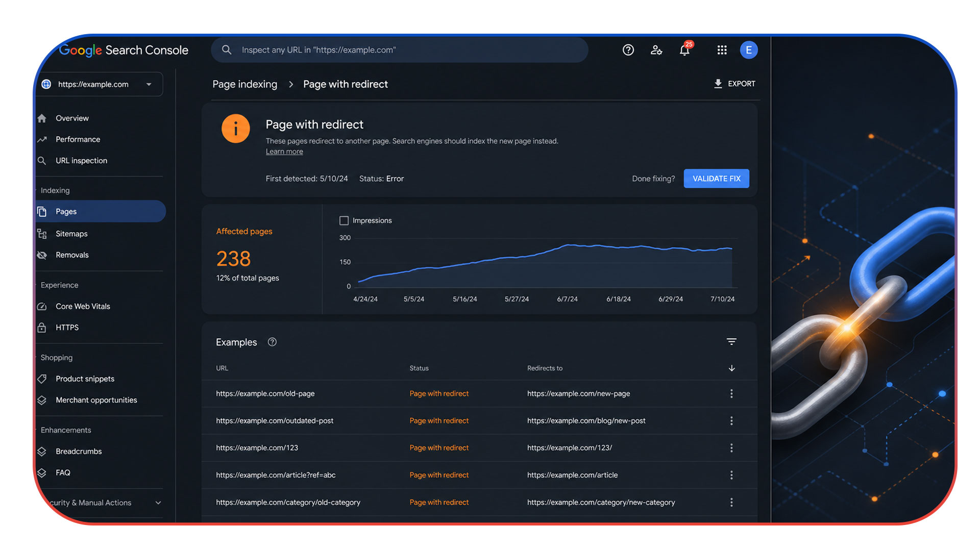The height and width of the screenshot is (551, 980).
Task: Click the Google Search Console logo
Action: [x=124, y=50]
